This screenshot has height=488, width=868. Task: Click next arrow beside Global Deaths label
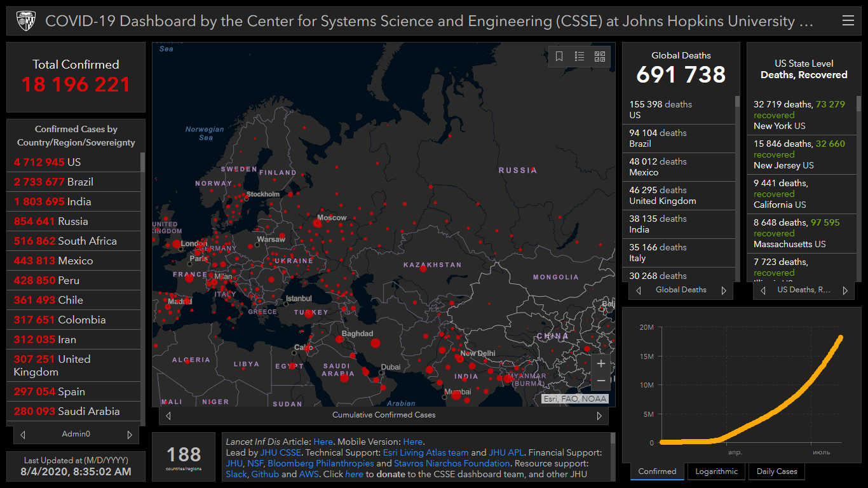click(x=723, y=290)
